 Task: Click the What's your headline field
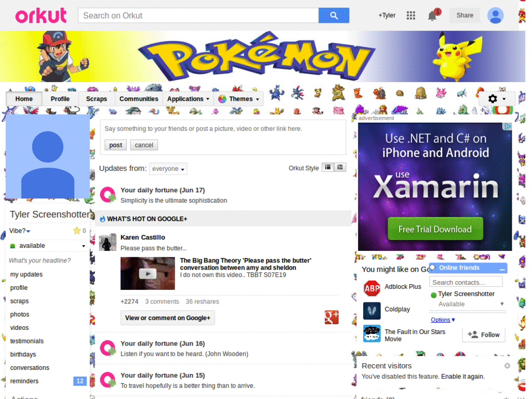tap(39, 261)
